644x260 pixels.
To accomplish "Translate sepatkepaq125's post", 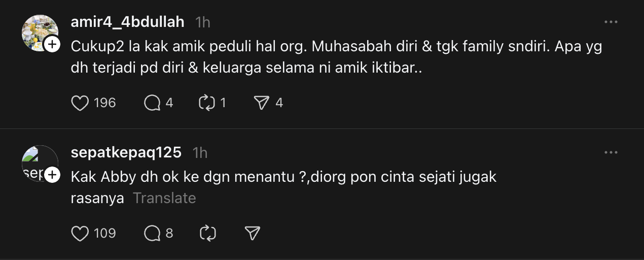I will pyautogui.click(x=164, y=198).
